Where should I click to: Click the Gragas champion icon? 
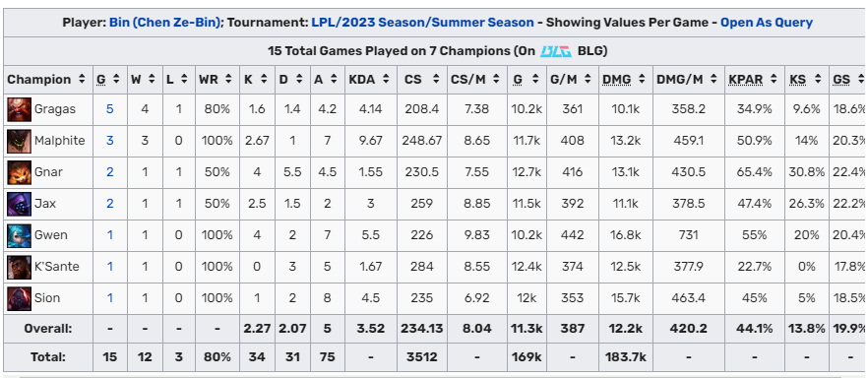19,109
